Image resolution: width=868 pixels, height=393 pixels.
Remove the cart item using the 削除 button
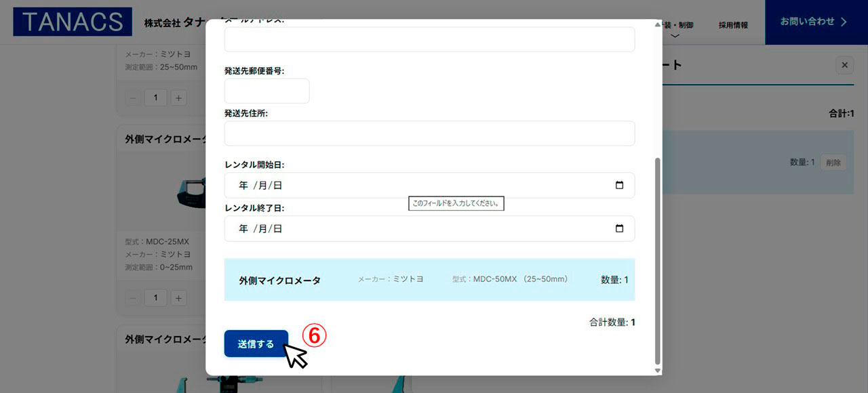coord(833,163)
